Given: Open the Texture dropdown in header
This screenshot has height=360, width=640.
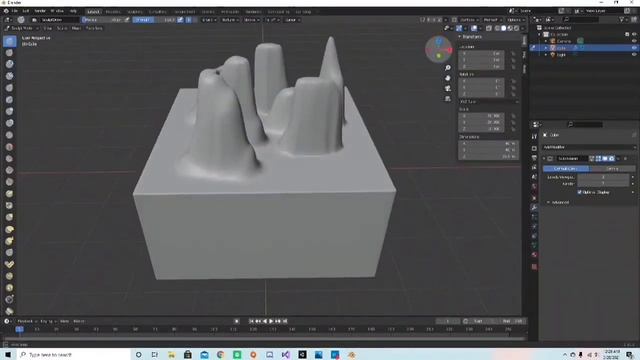Looking at the screenshot, I should [230, 20].
